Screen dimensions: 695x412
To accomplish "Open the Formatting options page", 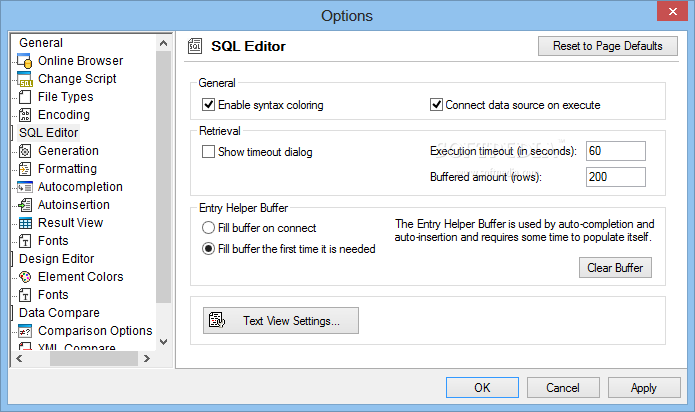I will (x=67, y=169).
